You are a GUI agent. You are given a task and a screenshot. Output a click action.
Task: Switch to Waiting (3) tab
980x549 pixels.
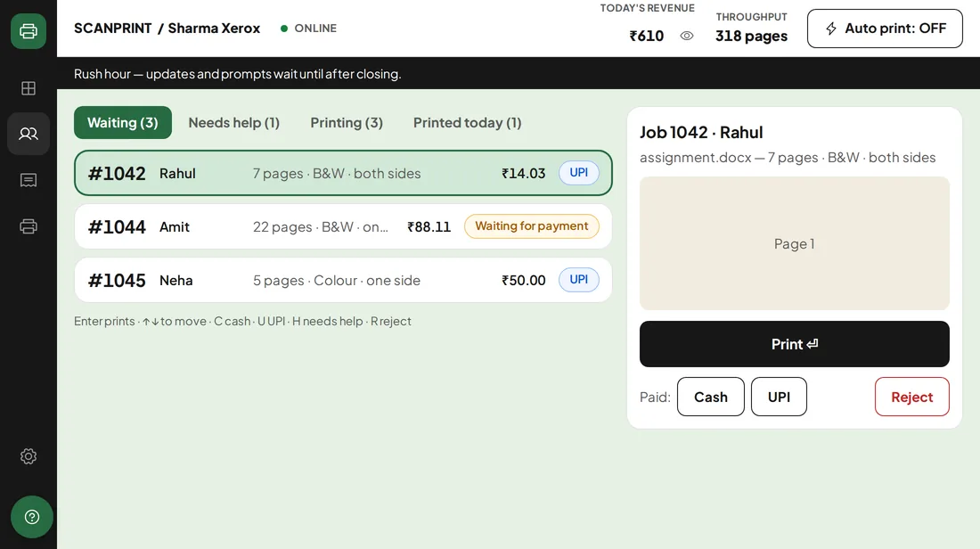[x=123, y=123]
